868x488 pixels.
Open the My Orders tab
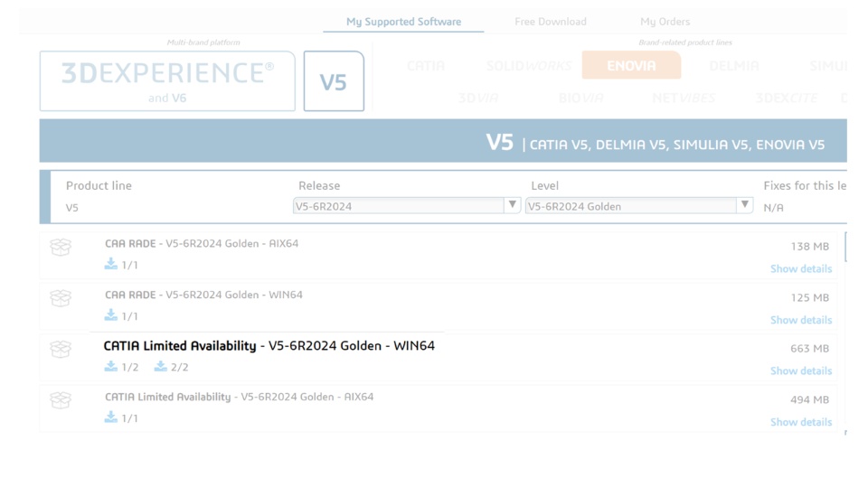pos(665,22)
